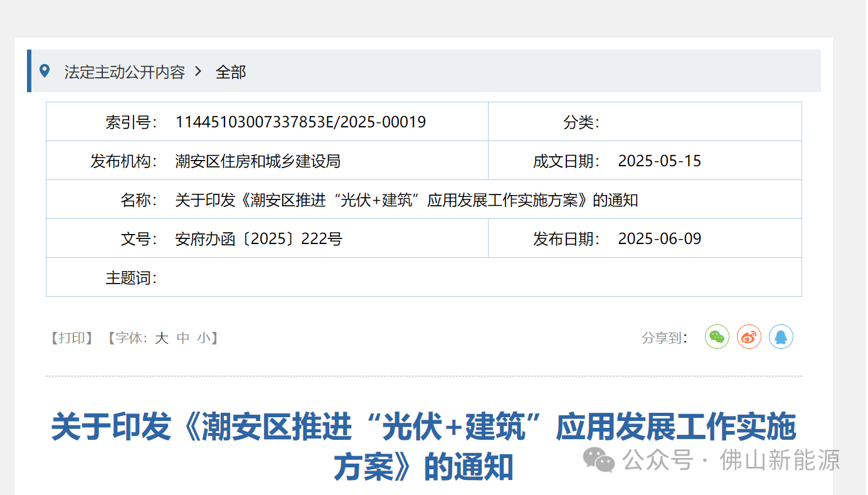Click the index number 11445103007337853E/2025-00019
Image resolution: width=868 pixels, height=495 pixels.
300,122
